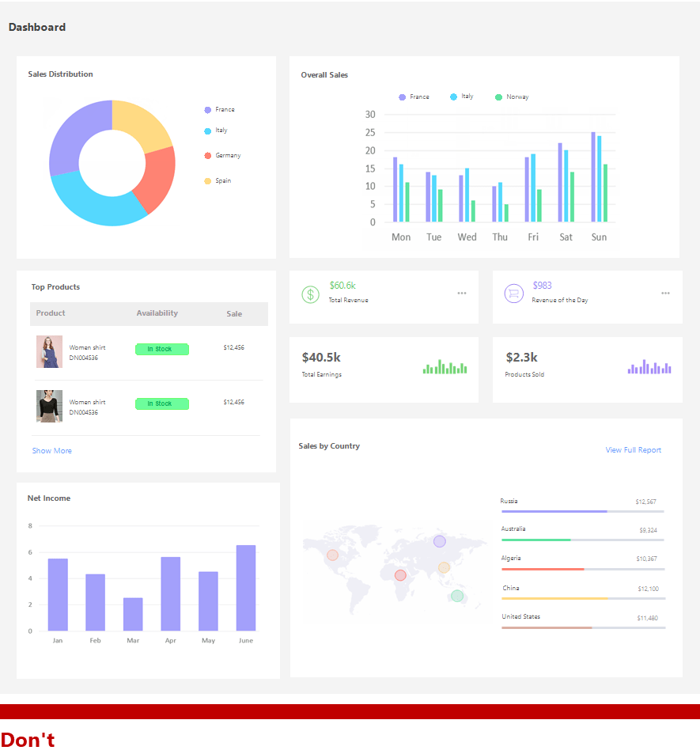
Task: Click Friday's blue Italy bar
Action: tap(532, 188)
